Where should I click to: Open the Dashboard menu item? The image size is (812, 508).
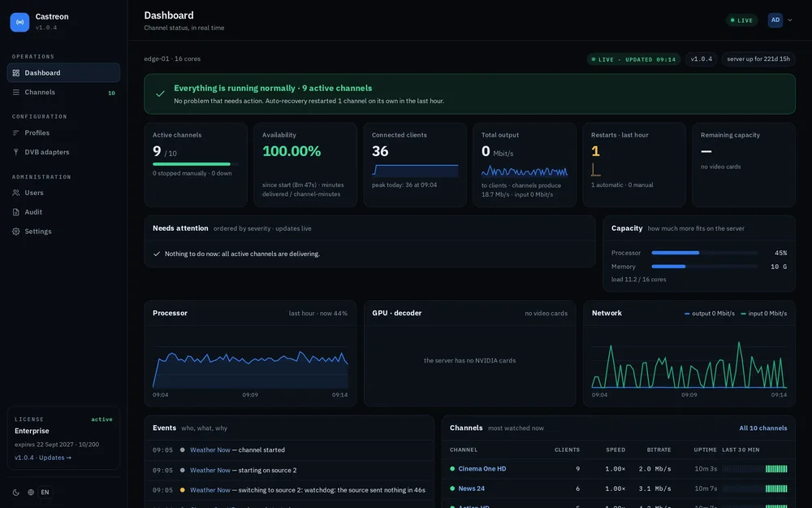63,73
